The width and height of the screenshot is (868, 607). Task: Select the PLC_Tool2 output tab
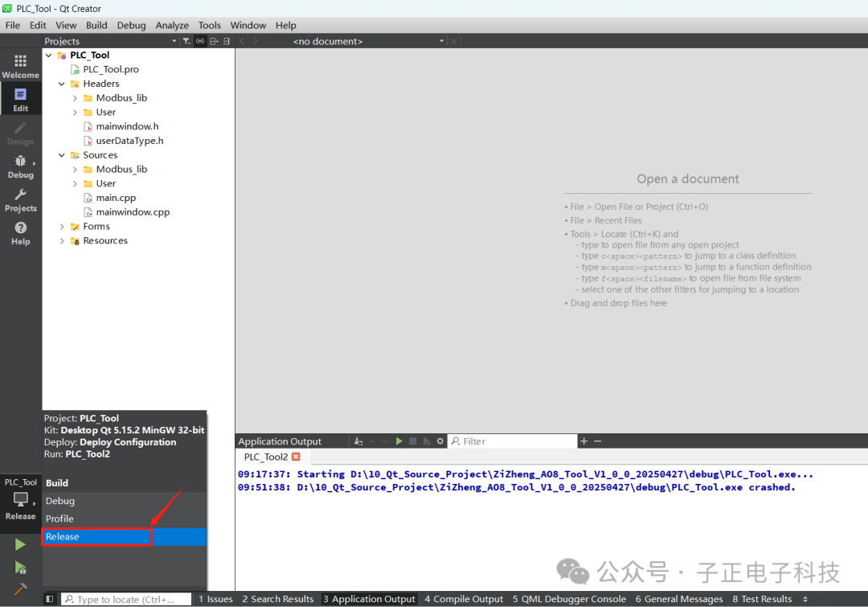pos(266,457)
